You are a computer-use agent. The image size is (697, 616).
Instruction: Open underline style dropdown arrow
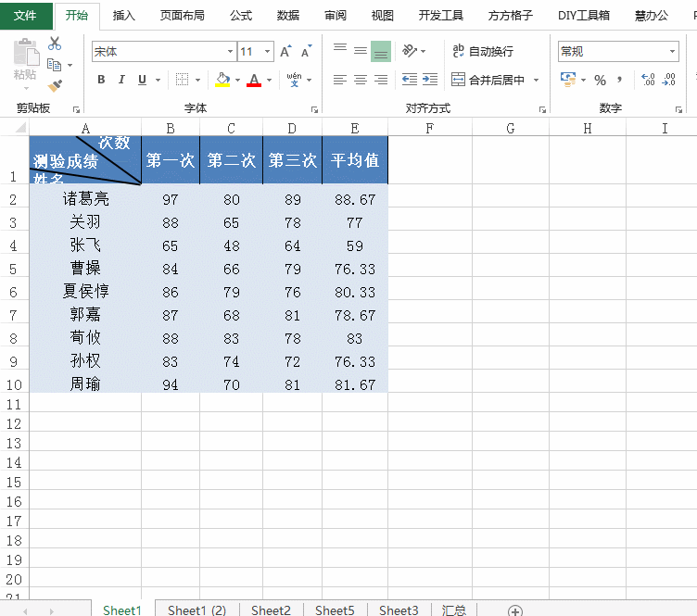[x=158, y=80]
